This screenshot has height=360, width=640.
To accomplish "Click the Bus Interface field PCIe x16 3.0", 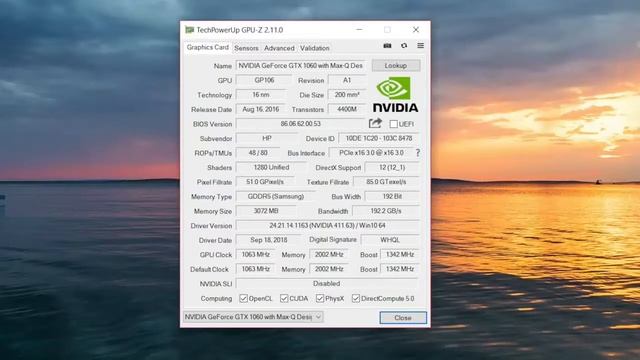I will click(371, 153).
